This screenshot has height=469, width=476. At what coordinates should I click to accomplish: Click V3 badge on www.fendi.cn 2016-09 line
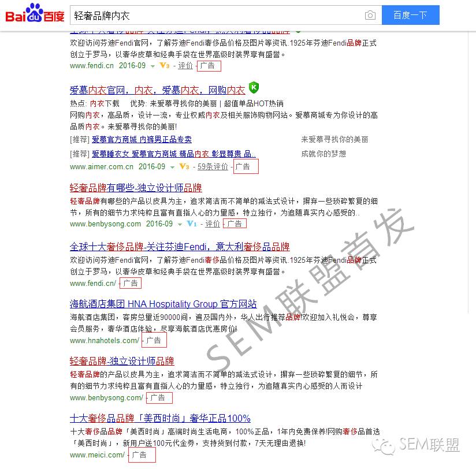coord(164,66)
